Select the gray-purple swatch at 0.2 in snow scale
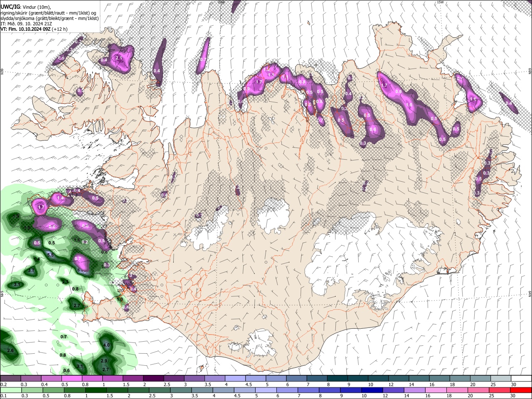 pyautogui.click(x=10, y=379)
